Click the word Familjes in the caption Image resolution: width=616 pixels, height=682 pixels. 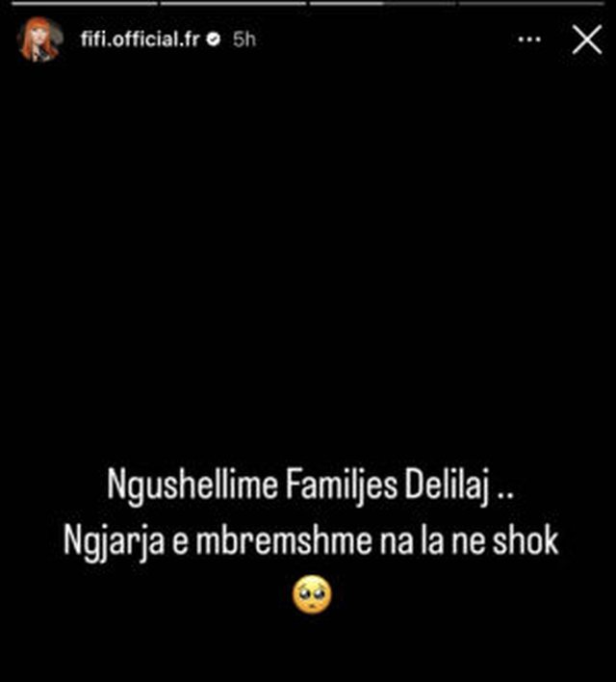[x=342, y=485]
